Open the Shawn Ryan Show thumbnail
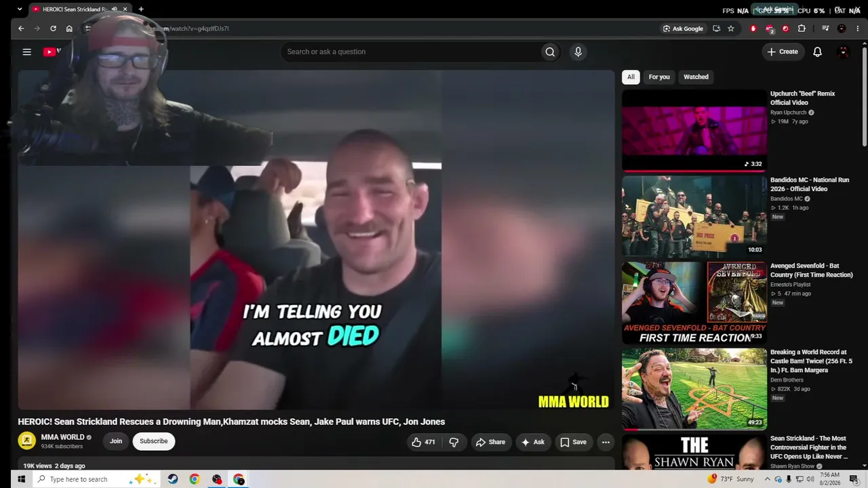 [694, 452]
